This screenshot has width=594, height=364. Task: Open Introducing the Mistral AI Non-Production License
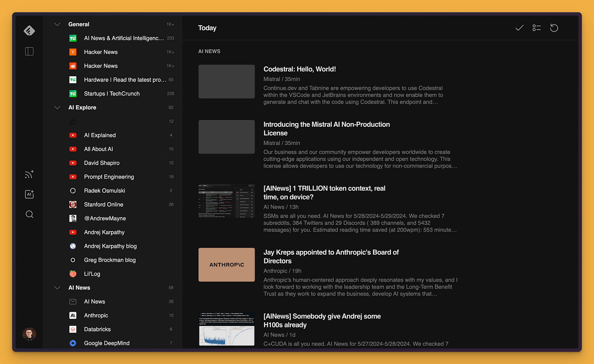click(327, 129)
